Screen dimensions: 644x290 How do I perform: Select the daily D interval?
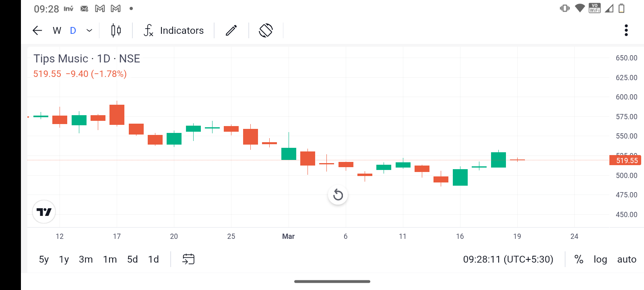tap(73, 31)
